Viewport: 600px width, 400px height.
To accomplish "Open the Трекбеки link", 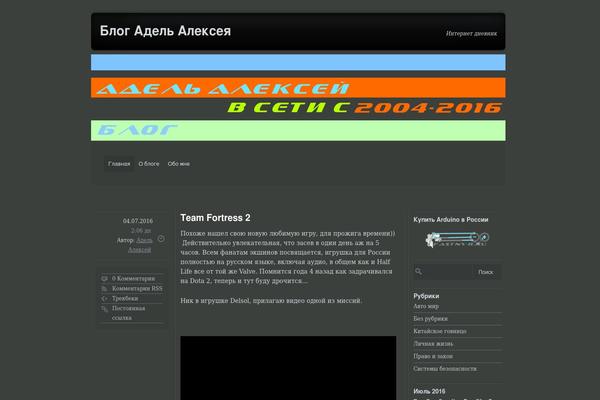I will tap(125, 298).
